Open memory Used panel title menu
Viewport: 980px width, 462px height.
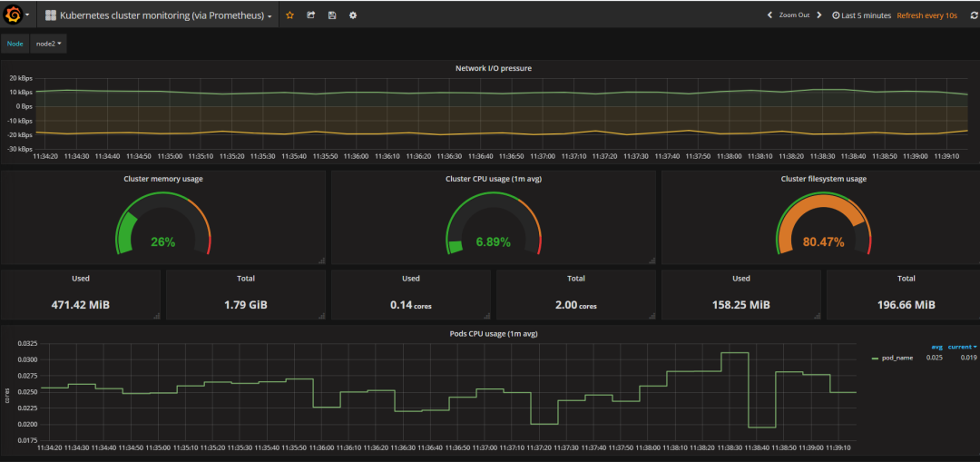click(x=81, y=279)
